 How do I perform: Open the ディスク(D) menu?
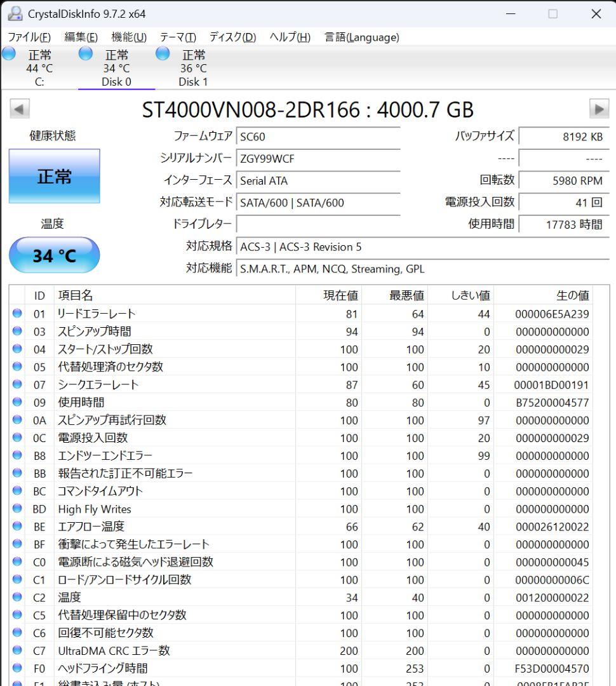point(232,37)
